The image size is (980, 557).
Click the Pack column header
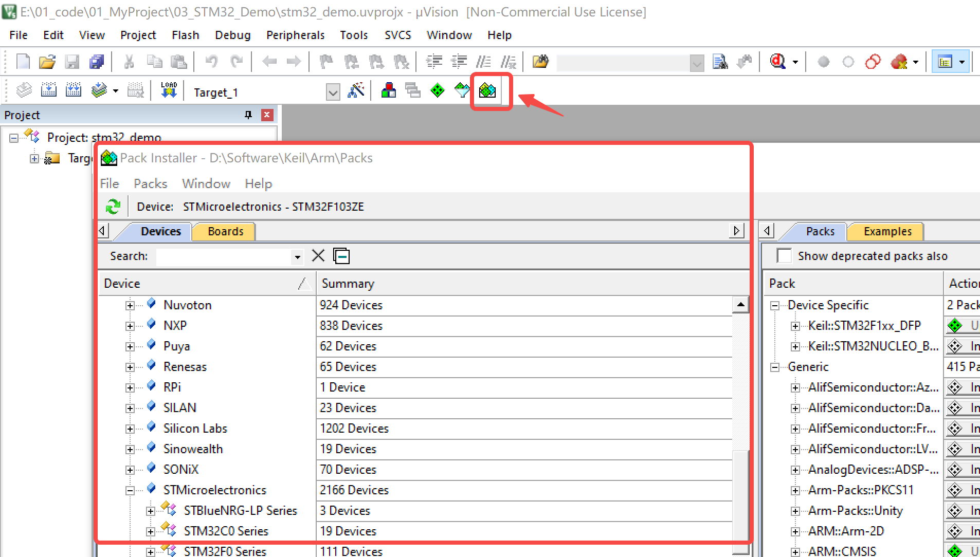pos(854,283)
